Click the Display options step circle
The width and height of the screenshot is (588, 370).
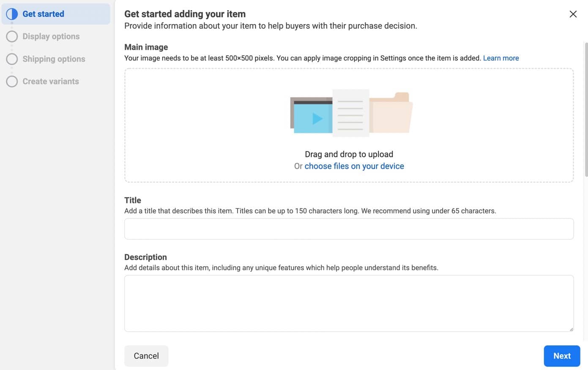pyautogui.click(x=12, y=36)
